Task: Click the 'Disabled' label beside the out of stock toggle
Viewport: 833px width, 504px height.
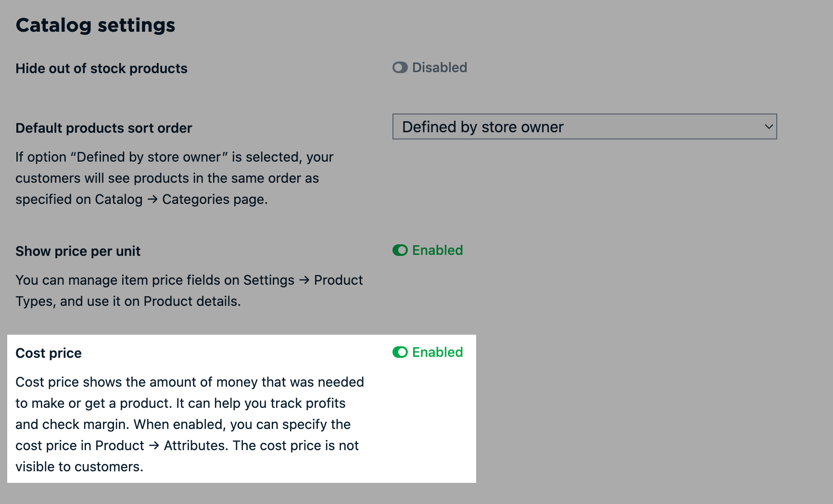Action: click(x=439, y=68)
